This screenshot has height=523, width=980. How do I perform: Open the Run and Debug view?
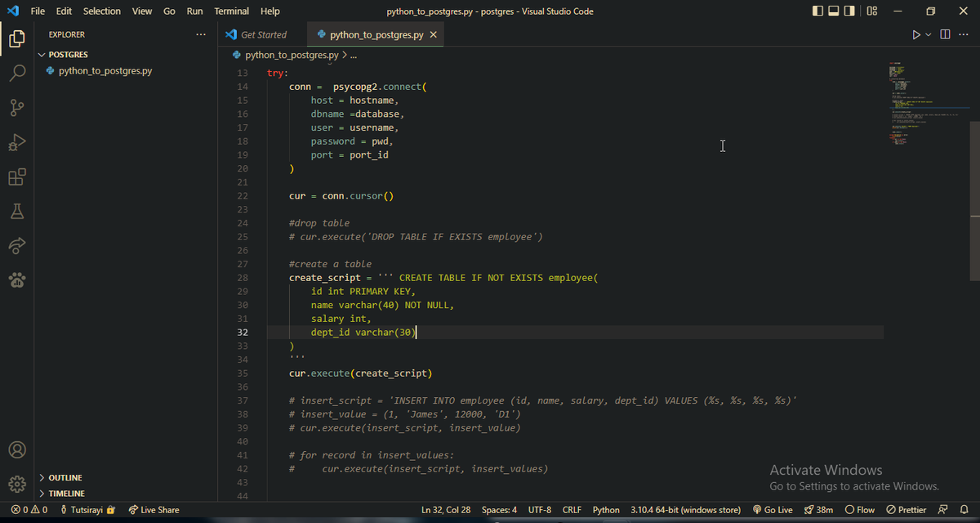coord(17,142)
